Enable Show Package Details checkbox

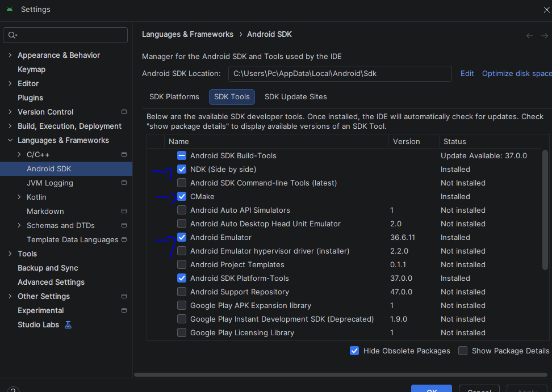coord(463,351)
